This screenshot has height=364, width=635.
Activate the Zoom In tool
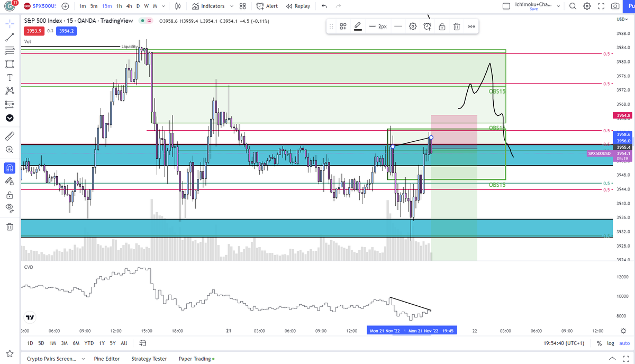pos(10,150)
